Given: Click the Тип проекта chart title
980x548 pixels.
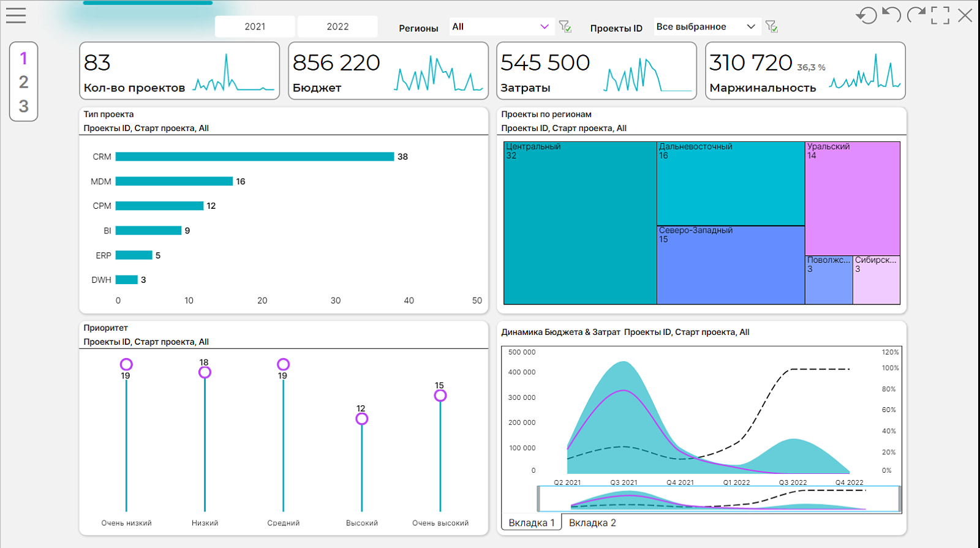Looking at the screenshot, I should pyautogui.click(x=108, y=114).
